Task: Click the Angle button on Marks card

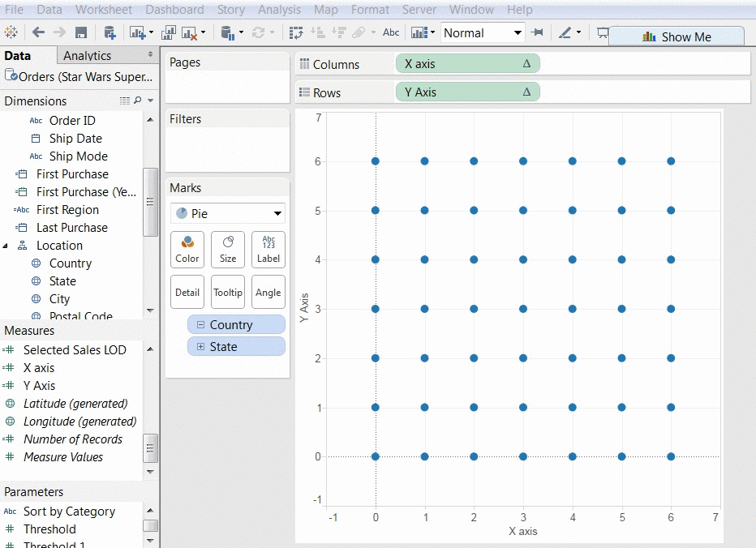Action: click(x=268, y=292)
